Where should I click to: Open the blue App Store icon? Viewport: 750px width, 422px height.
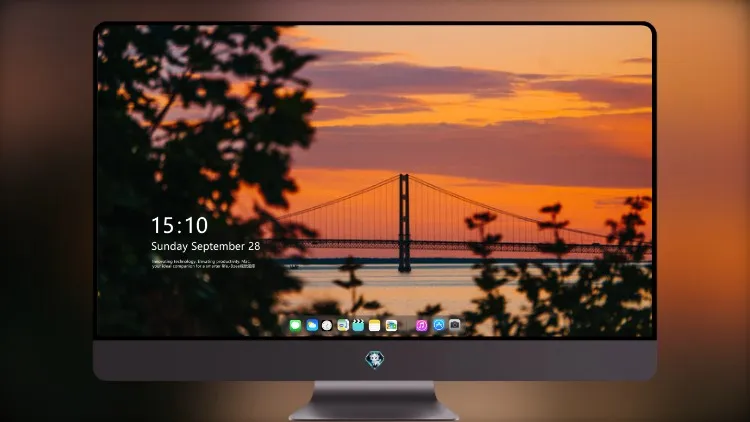pos(439,325)
